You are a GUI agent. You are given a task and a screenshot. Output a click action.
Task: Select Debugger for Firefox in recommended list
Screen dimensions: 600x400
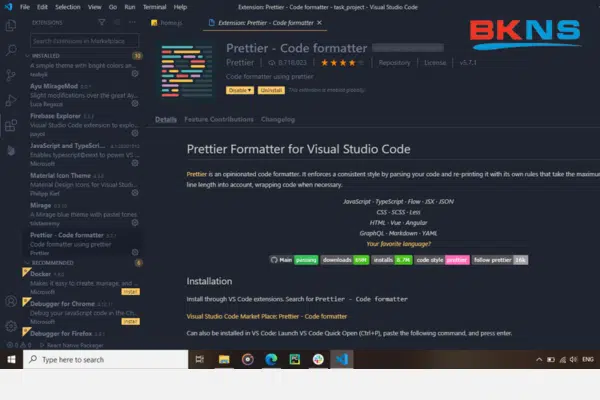[83, 334]
